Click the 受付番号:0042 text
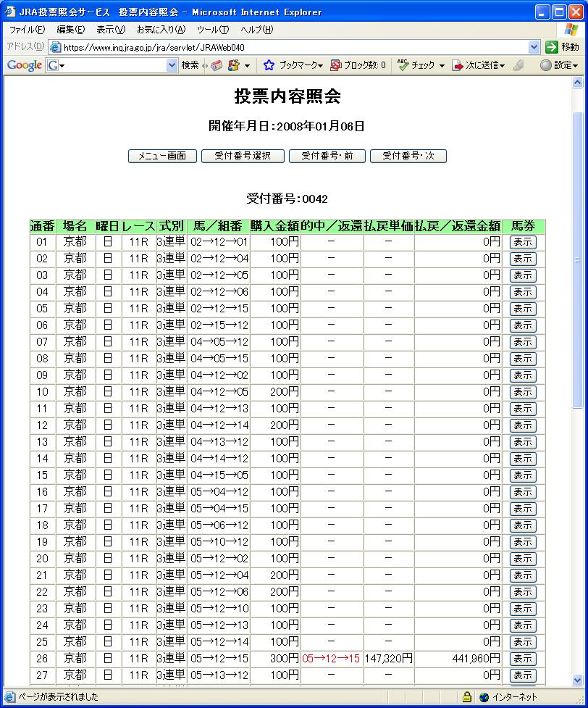This screenshot has height=708, width=588. pyautogui.click(x=287, y=199)
